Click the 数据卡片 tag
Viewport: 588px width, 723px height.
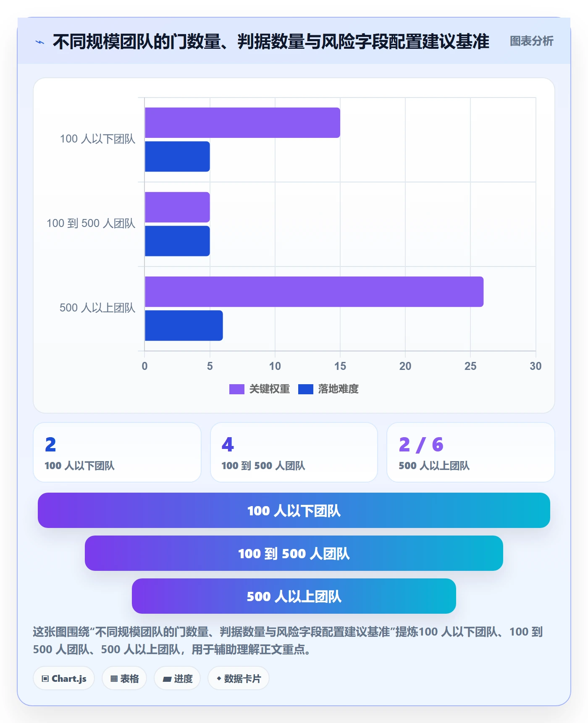[239, 678]
